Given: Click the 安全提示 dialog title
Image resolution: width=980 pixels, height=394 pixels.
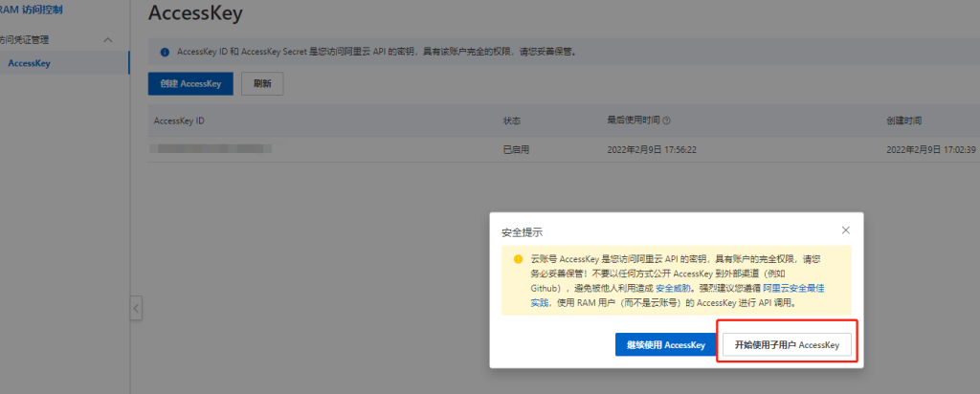Looking at the screenshot, I should tap(522, 232).
